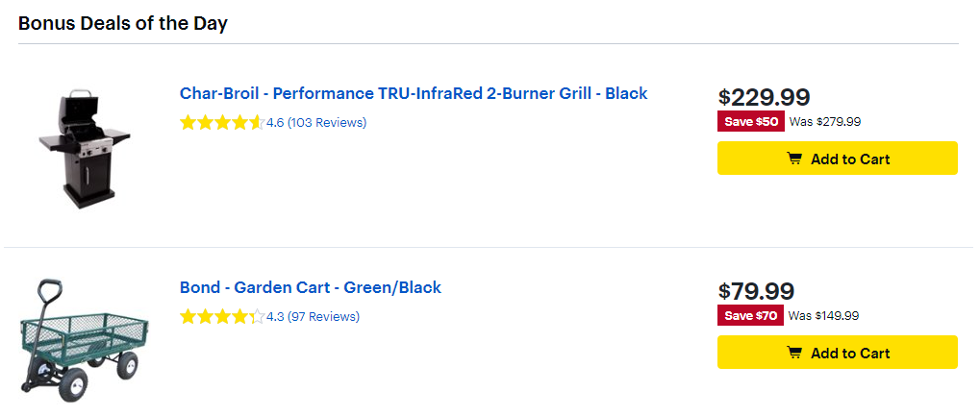Click the 4.6 rating number
The image size is (980, 416).
coord(276,122)
